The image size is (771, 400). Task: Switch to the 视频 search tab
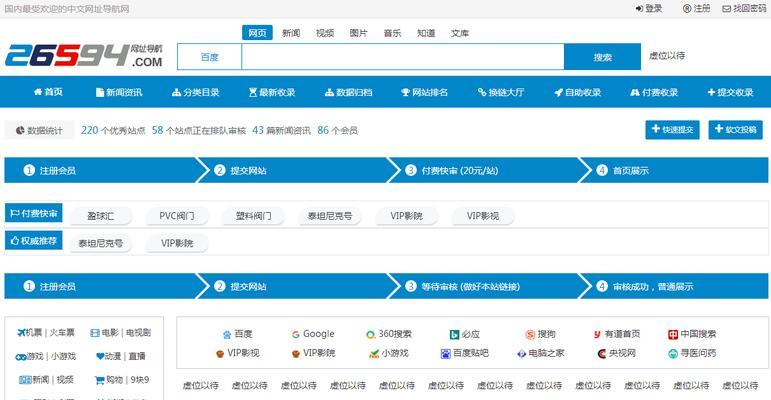click(x=325, y=33)
